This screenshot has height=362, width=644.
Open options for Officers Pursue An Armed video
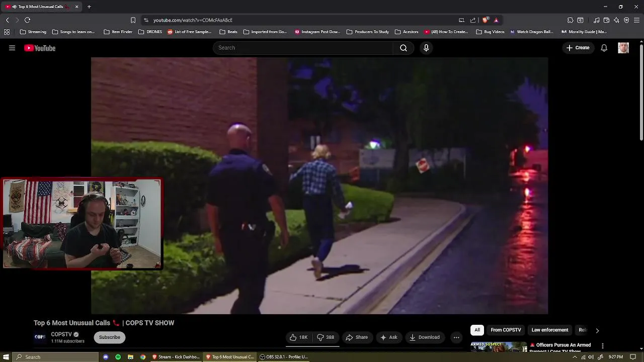602,346
